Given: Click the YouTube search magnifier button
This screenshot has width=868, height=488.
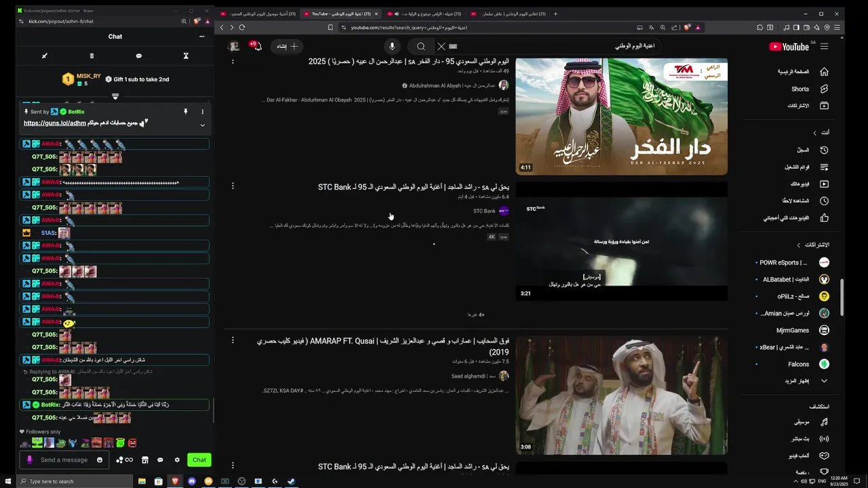Looking at the screenshot, I should coord(421,46).
